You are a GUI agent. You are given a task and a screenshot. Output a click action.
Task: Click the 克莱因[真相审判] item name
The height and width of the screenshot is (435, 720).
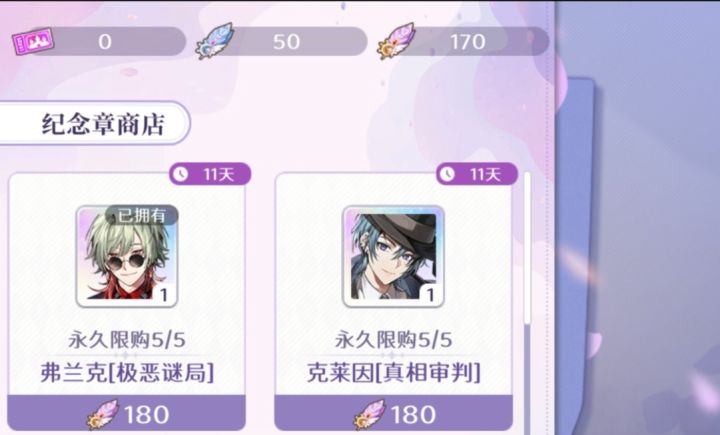pyautogui.click(x=394, y=373)
